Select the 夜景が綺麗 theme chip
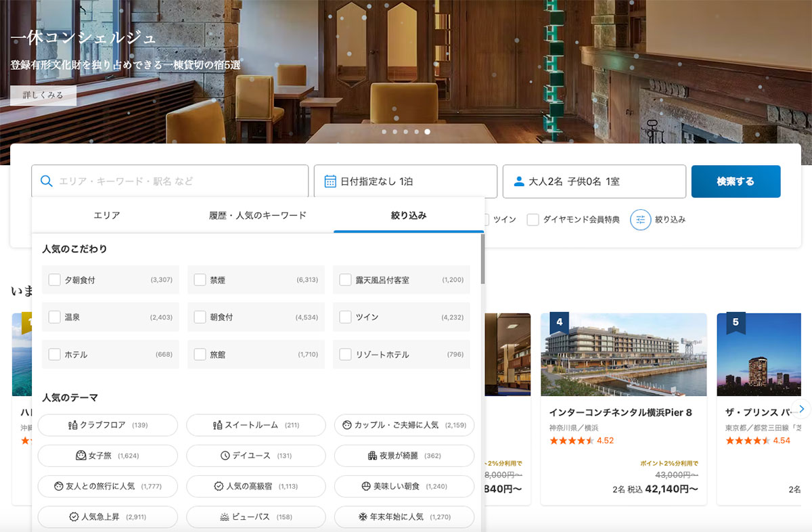The image size is (812, 532). pyautogui.click(x=405, y=456)
